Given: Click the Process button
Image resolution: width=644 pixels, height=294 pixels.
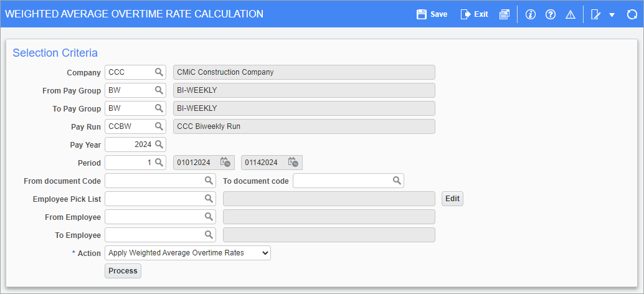Looking at the screenshot, I should [x=123, y=271].
